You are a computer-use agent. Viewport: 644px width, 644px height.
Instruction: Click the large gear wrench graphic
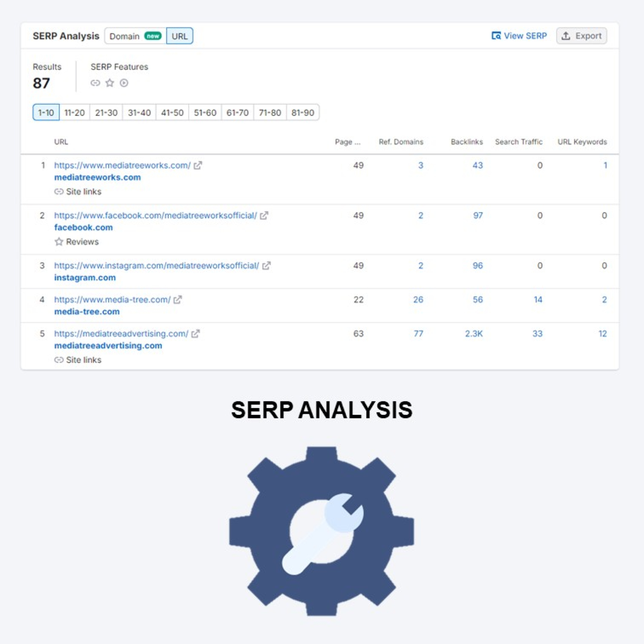coord(322,531)
